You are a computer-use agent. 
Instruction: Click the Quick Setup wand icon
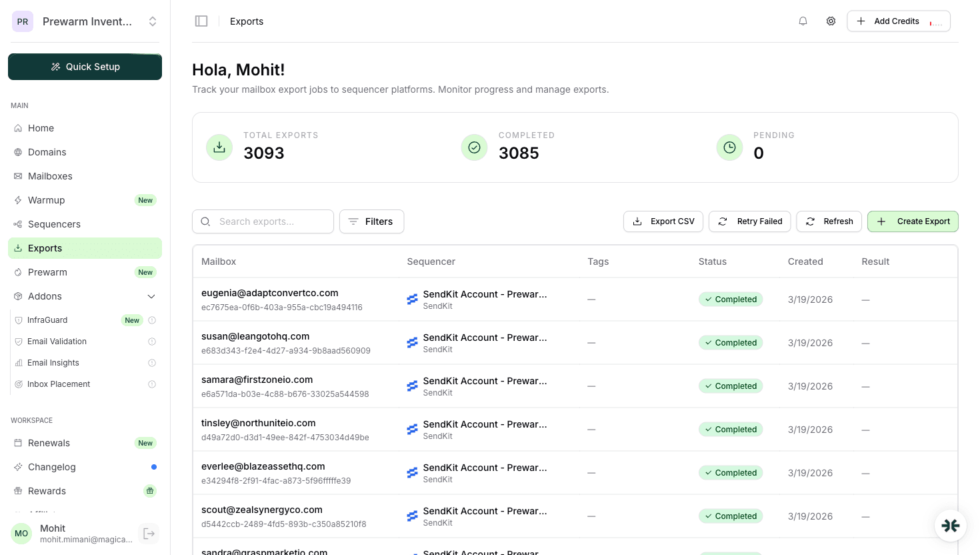coord(57,67)
